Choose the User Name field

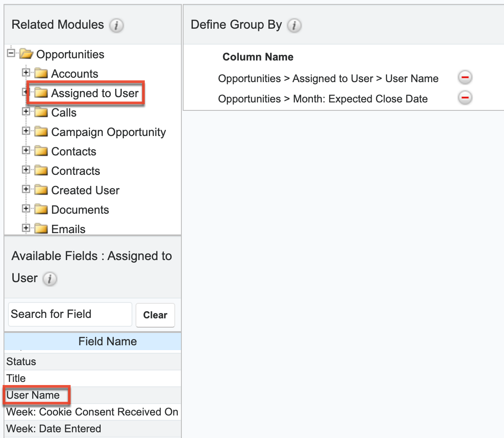pyautogui.click(x=33, y=395)
